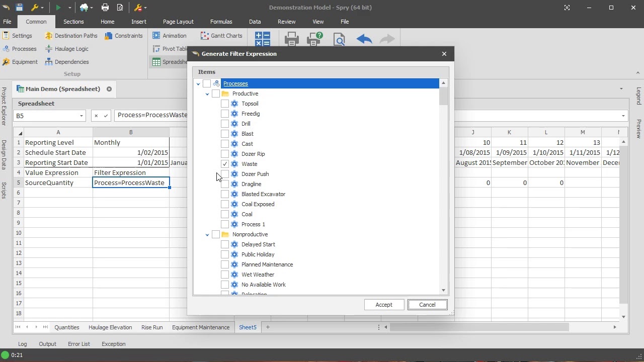The height and width of the screenshot is (362, 644).
Task: Open the Legend side panel
Action: click(x=639, y=96)
